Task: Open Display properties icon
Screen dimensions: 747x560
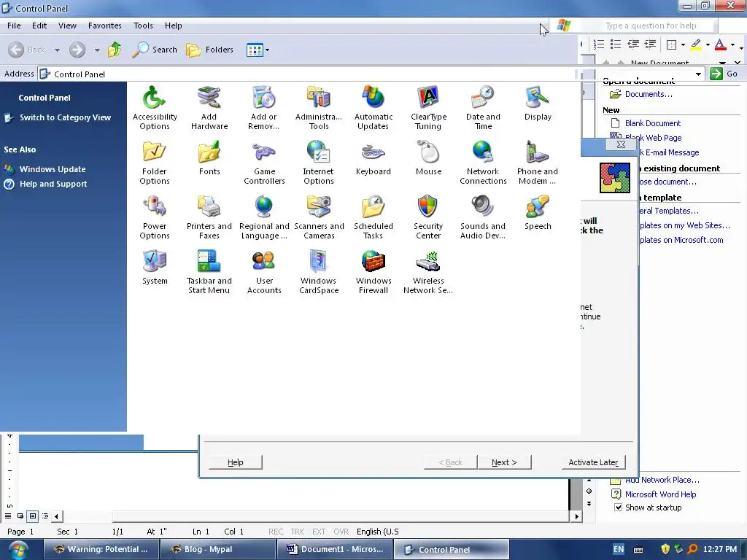Action: (538, 104)
